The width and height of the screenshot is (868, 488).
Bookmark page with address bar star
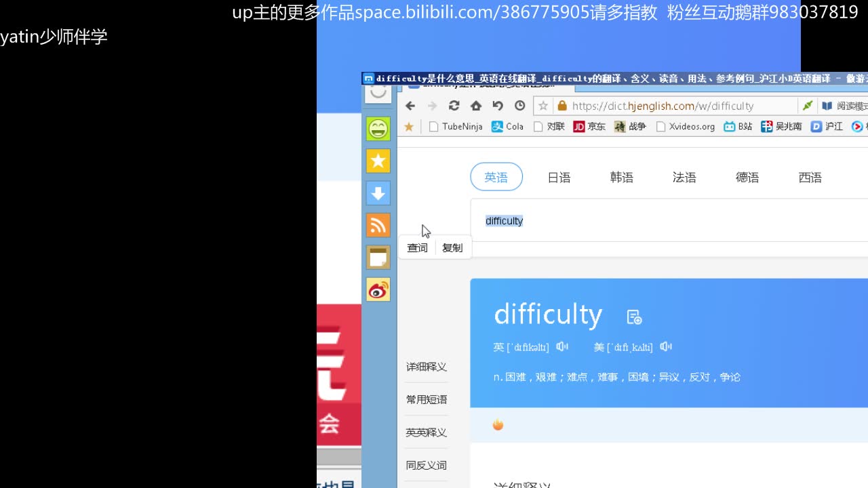tap(543, 106)
